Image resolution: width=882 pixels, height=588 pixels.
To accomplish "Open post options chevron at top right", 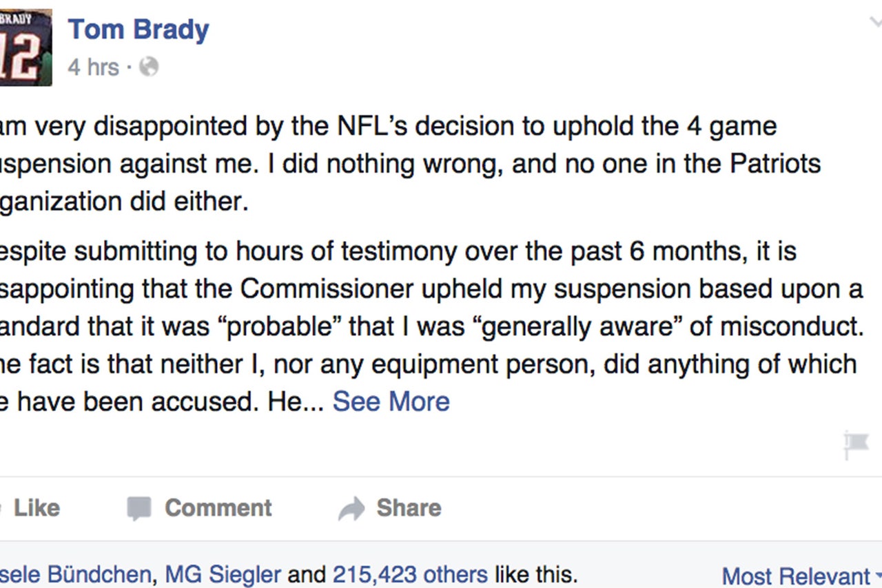I will click(874, 23).
